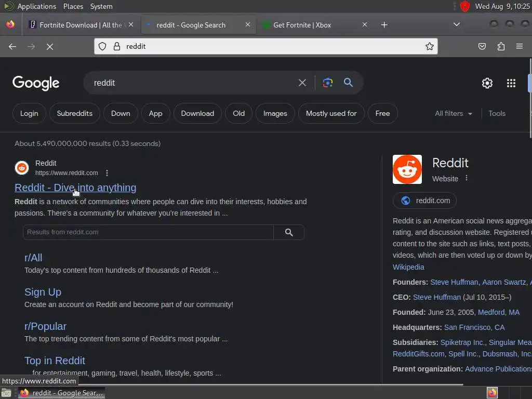Go back with the browser back arrow
The image size is (532, 399).
[x=12, y=46]
